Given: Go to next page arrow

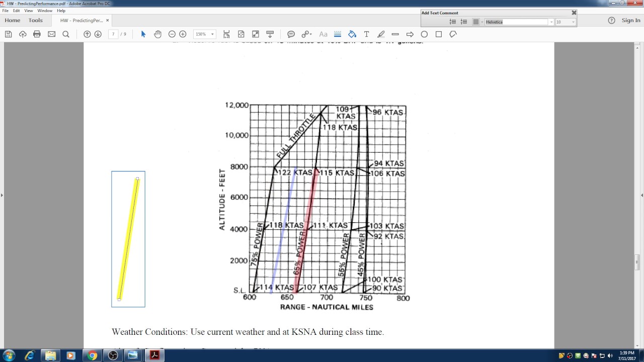Looking at the screenshot, I should (98, 34).
